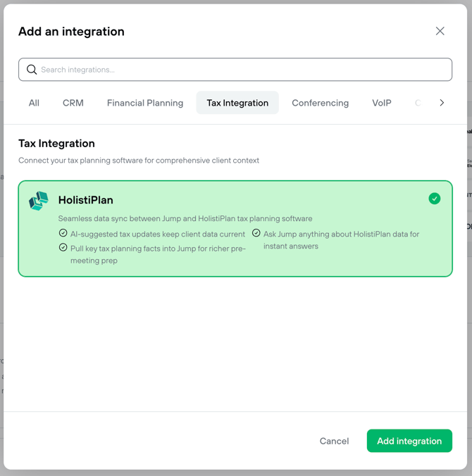Click the HolistiPlan title text
Image resolution: width=472 pixels, height=476 pixels.
click(86, 200)
